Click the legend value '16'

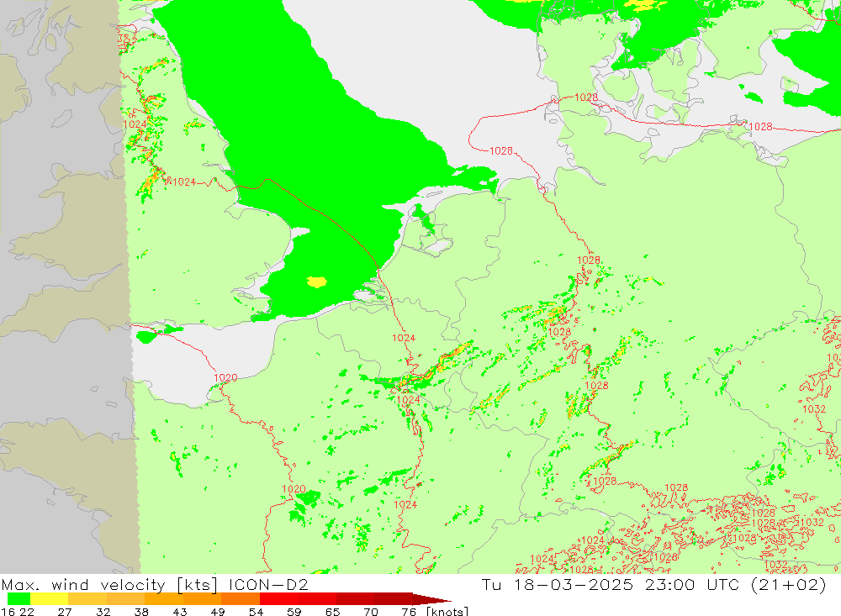tap(7, 611)
